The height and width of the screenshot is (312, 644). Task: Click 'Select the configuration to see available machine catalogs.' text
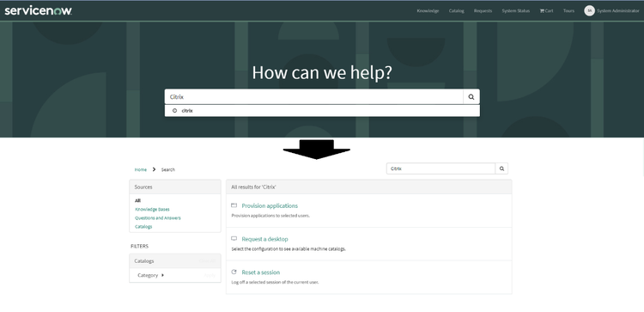[289, 249]
